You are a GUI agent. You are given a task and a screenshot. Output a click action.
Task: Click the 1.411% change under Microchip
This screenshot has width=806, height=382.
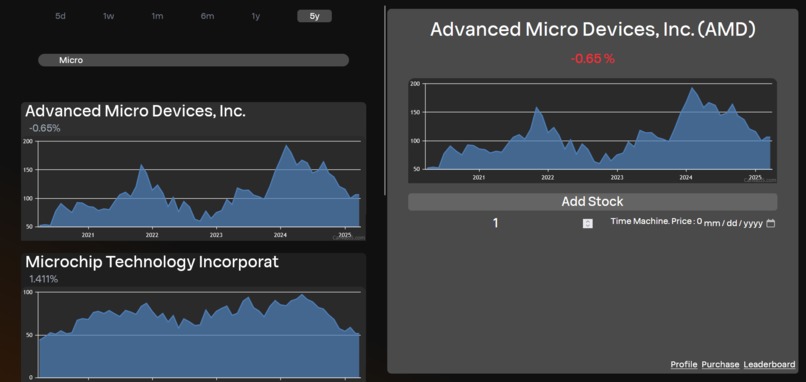pos(44,279)
